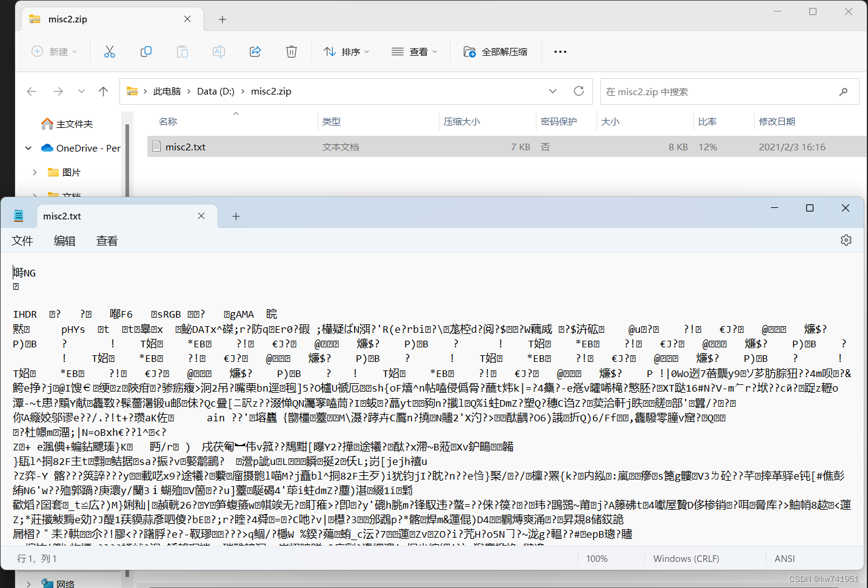Select the Cut (scissors) icon in Explorer toolbar

(x=109, y=52)
